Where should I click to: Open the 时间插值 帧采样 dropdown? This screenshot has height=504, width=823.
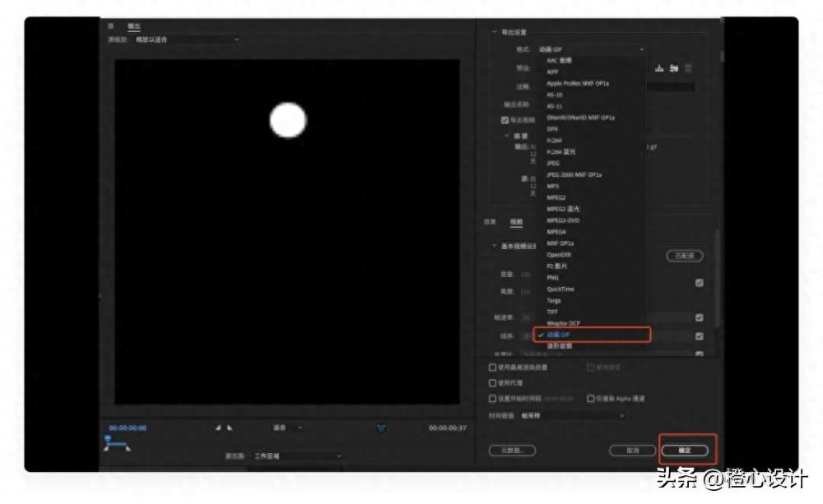click(x=573, y=415)
